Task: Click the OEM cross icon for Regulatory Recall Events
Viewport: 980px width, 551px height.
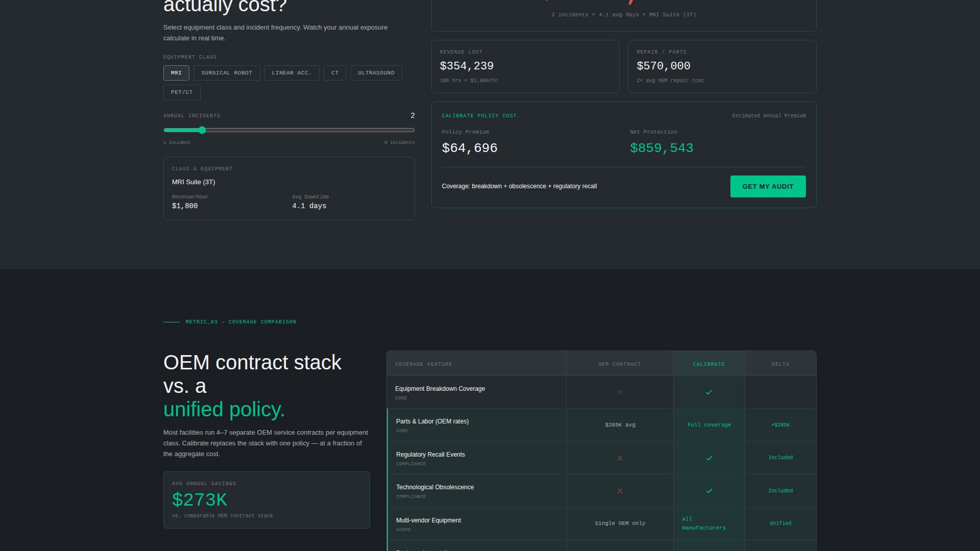Action: 620,458
